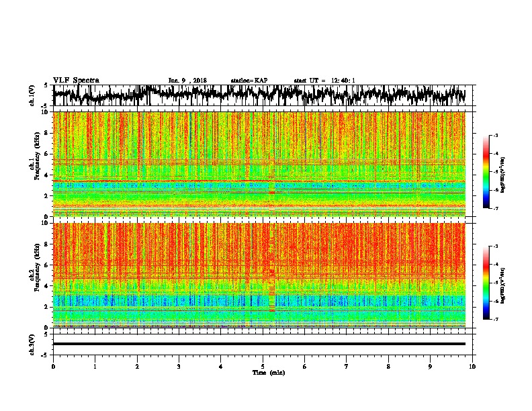Click the ch.2 spectrogram plot
The image size is (532, 411).
pos(259,275)
